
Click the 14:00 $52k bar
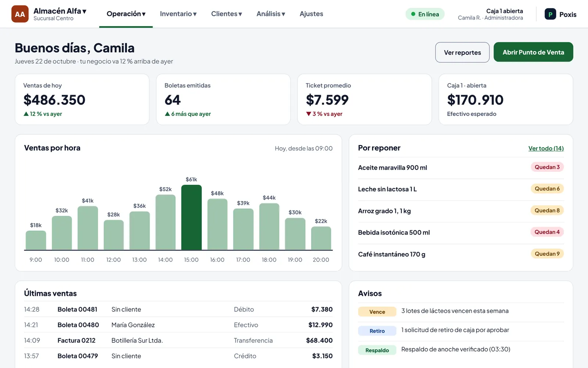(165, 222)
